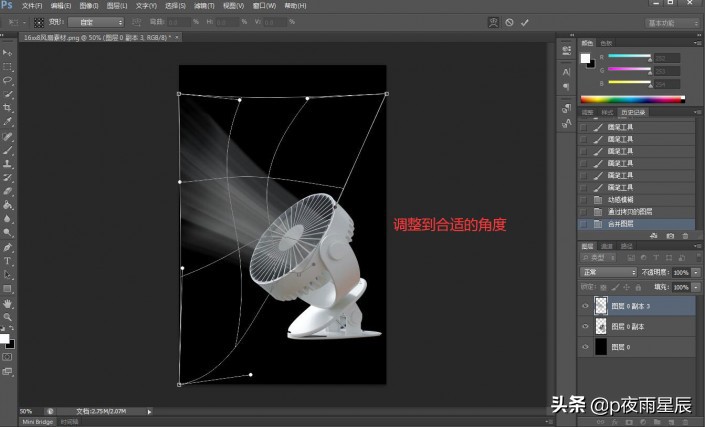Image resolution: width=705 pixels, height=427 pixels.
Task: Open Color panel flyout menu
Action: tap(698, 43)
